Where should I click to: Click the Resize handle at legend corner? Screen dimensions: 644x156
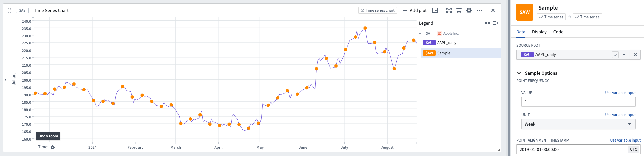pos(499,150)
